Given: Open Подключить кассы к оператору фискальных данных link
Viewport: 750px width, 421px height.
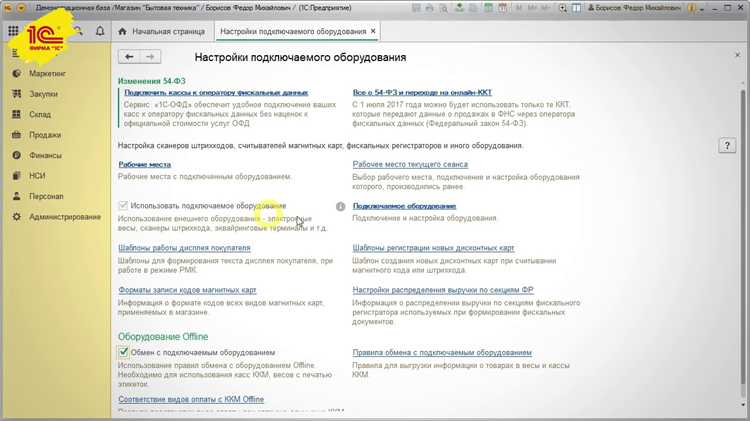Looking at the screenshot, I should (x=216, y=92).
